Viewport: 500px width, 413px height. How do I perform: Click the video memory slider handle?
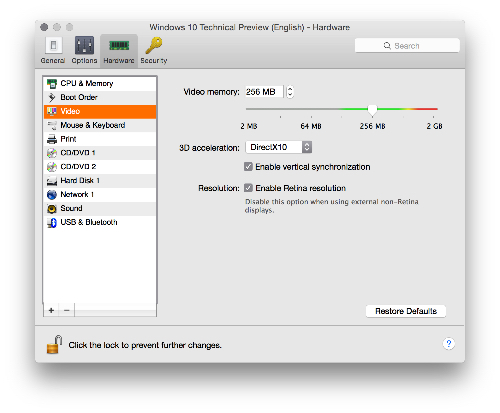coord(372,110)
